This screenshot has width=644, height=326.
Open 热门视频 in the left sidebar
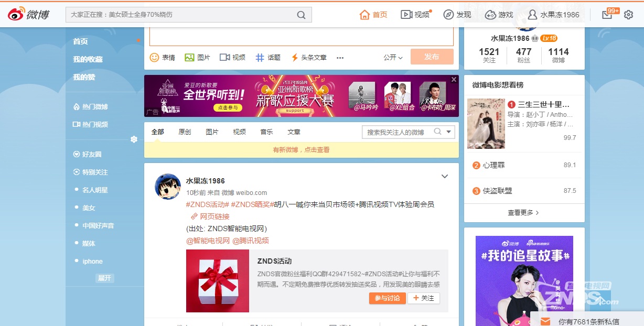click(91, 125)
